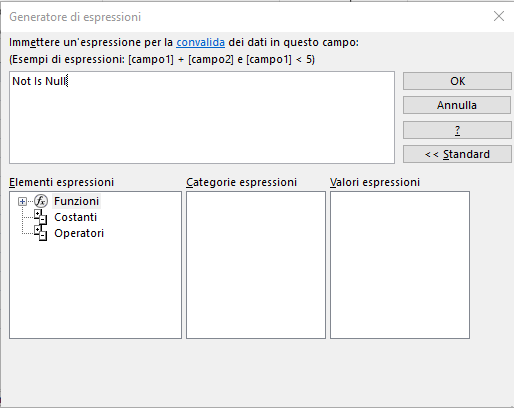Click the empty Valori espressioni list box
The width and height of the screenshot is (514, 408).
[400, 265]
